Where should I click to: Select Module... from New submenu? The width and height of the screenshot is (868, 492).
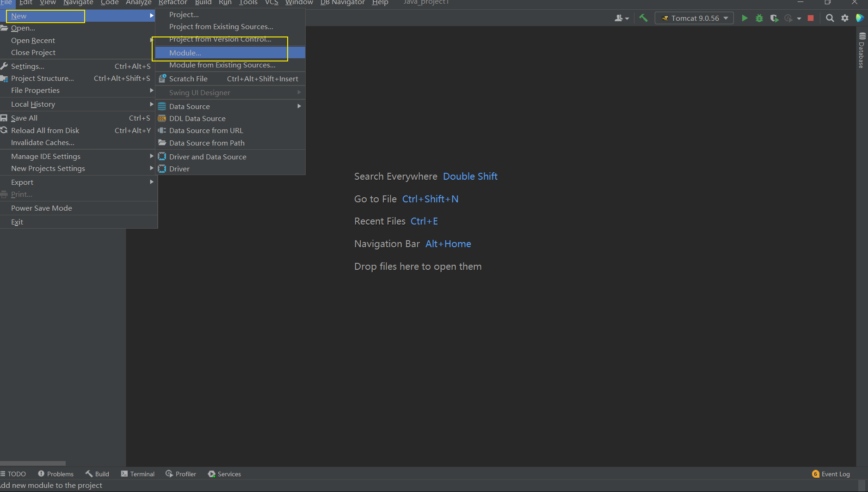tap(230, 53)
